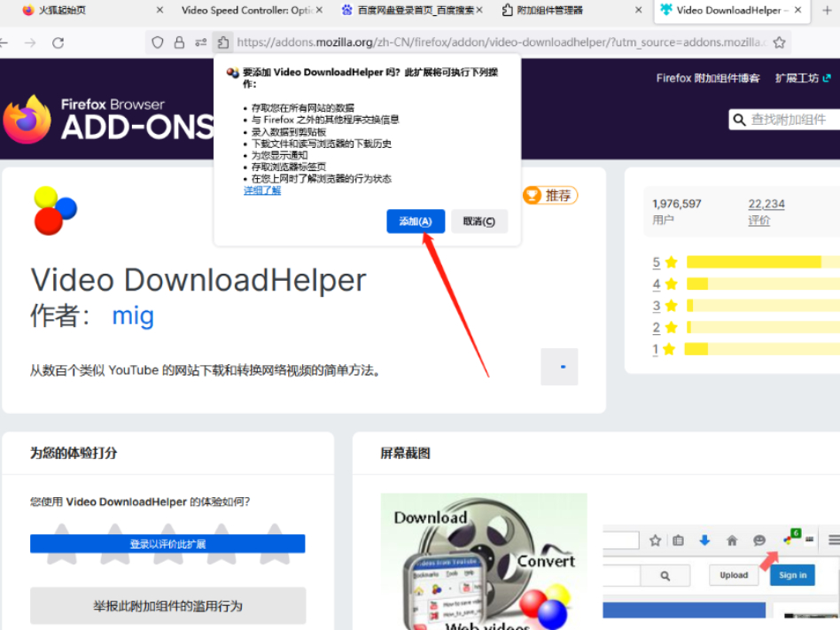Screen dimensions: 840x630
Task: Open the 22,234 评价 reviews link
Action: [x=766, y=212]
